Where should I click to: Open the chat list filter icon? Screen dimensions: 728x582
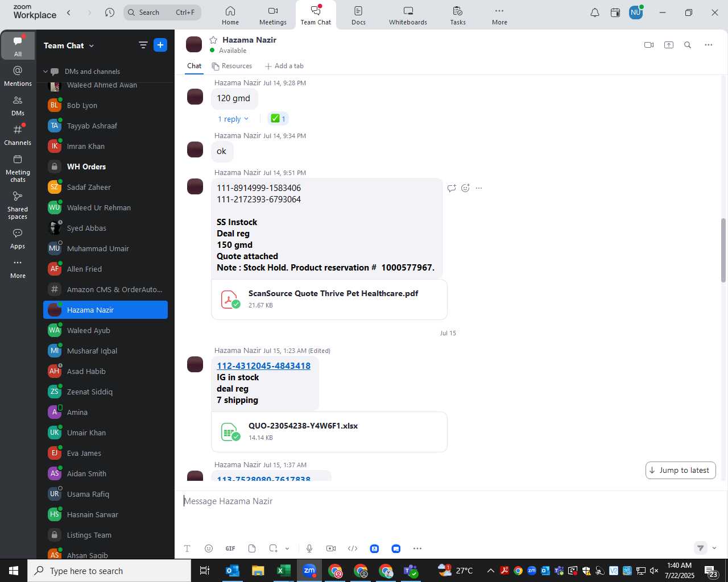143,45
